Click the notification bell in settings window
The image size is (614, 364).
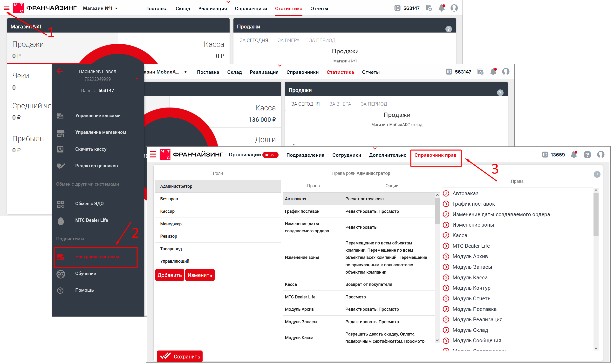click(x=574, y=155)
